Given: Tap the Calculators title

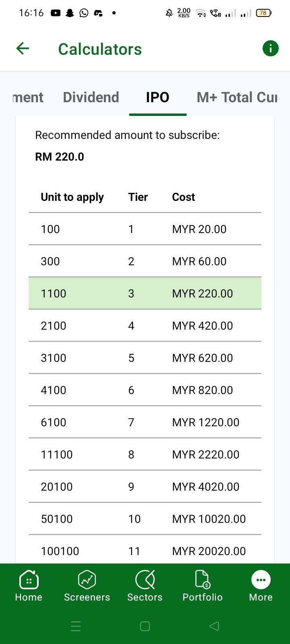Looking at the screenshot, I should 100,49.
